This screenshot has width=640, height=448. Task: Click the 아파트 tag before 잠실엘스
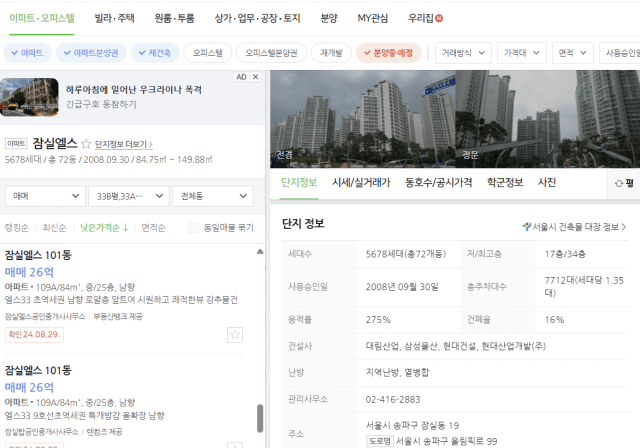16,144
